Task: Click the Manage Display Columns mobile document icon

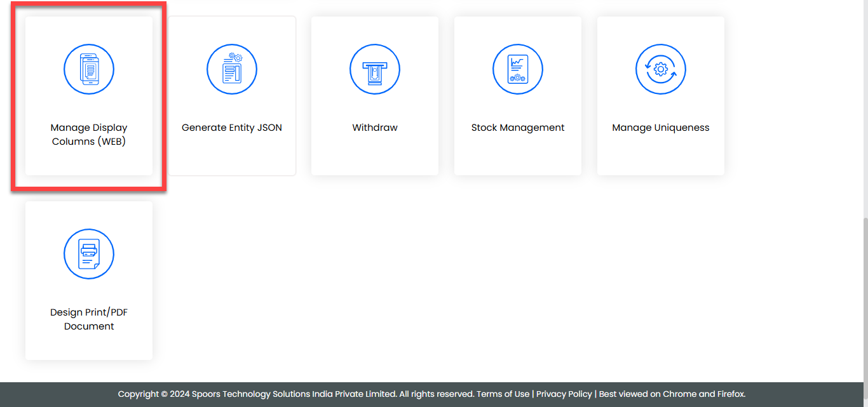Action: coord(89,70)
